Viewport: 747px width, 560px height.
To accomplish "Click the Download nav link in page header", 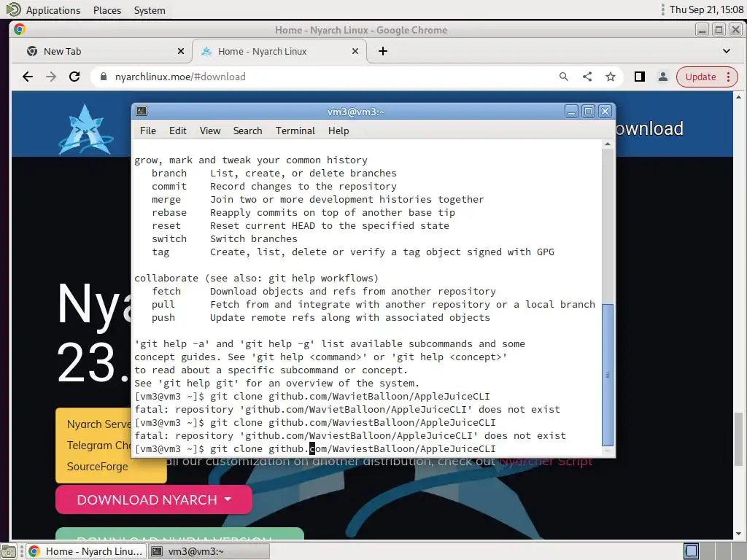I will [649, 128].
